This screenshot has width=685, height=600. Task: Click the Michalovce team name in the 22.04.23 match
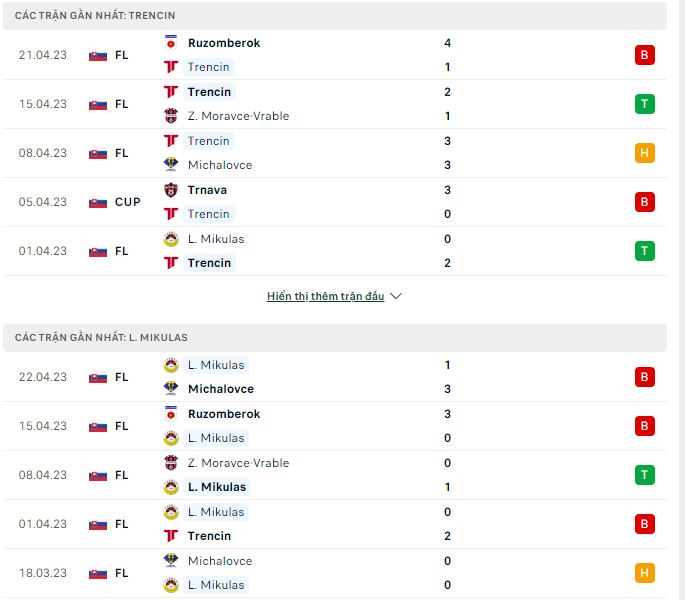[x=220, y=389]
